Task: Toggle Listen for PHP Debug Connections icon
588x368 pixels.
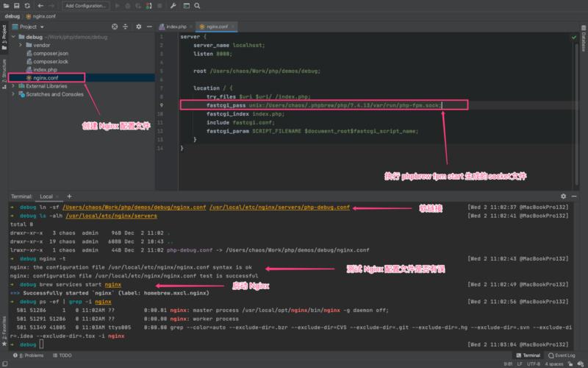Action: click(x=149, y=6)
